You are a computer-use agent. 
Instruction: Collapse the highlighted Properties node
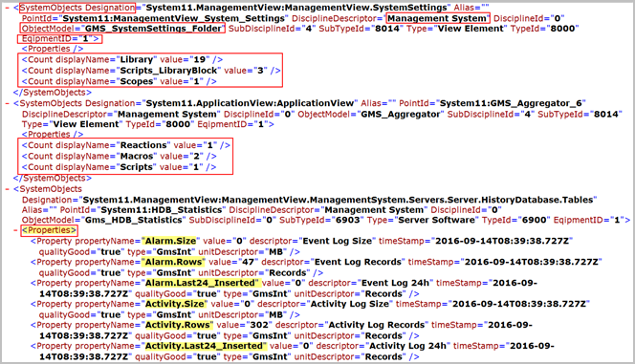click(16, 230)
